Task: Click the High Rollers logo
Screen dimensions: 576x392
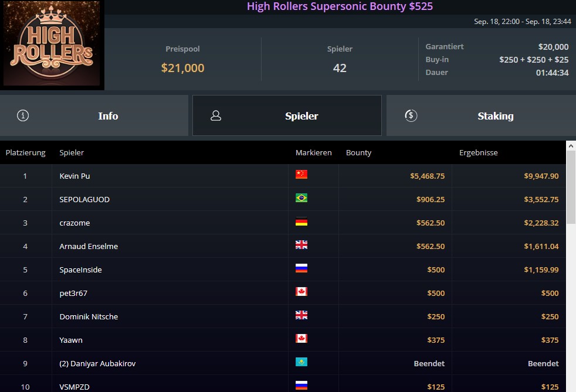Action: point(52,44)
